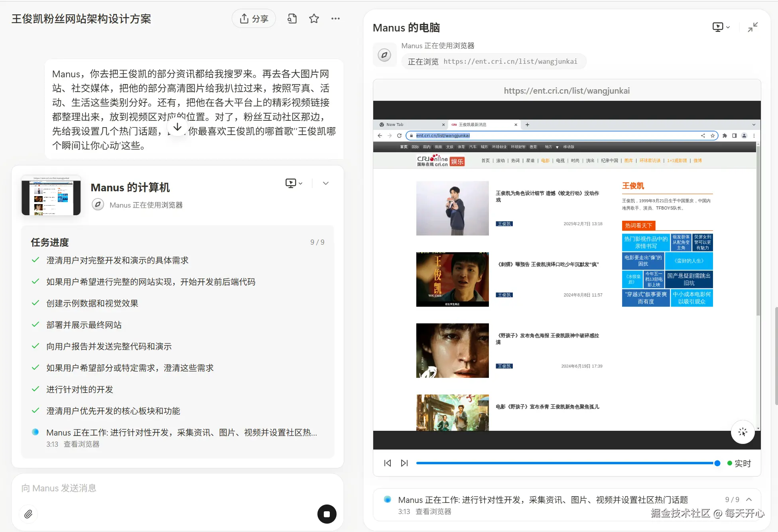Screen dimensions: 778x532
Task: Click the browser preview thumbnail
Action: coord(51,196)
